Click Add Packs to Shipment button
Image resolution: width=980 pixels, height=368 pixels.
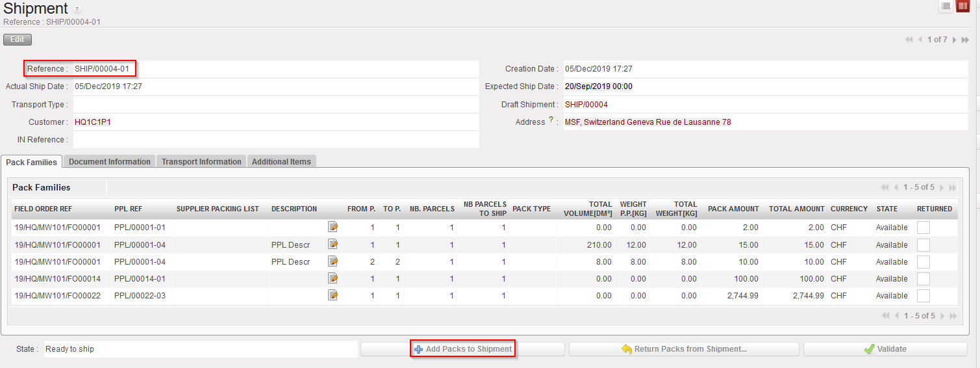click(x=462, y=349)
